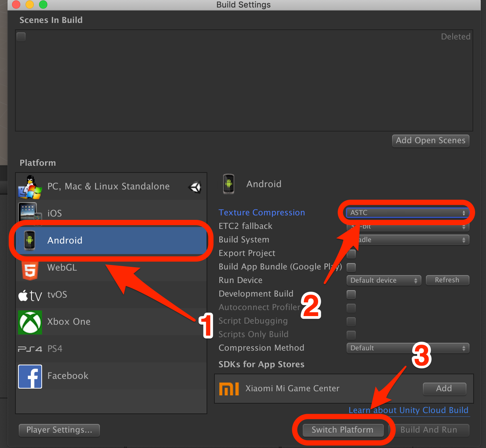The height and width of the screenshot is (448, 486).
Task: Check the Export Project option
Action: 351,254
